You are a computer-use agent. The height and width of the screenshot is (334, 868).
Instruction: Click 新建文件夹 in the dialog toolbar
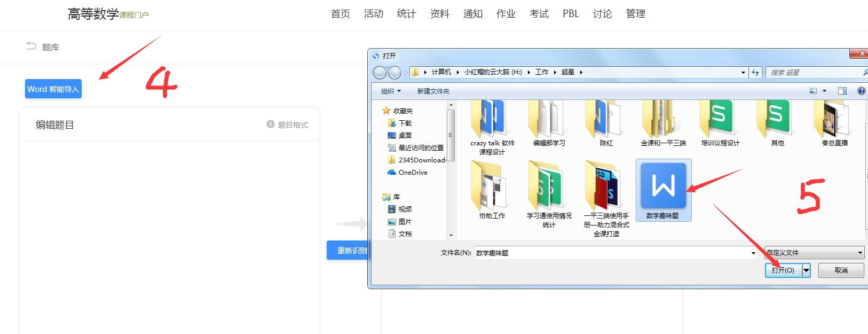pyautogui.click(x=433, y=91)
